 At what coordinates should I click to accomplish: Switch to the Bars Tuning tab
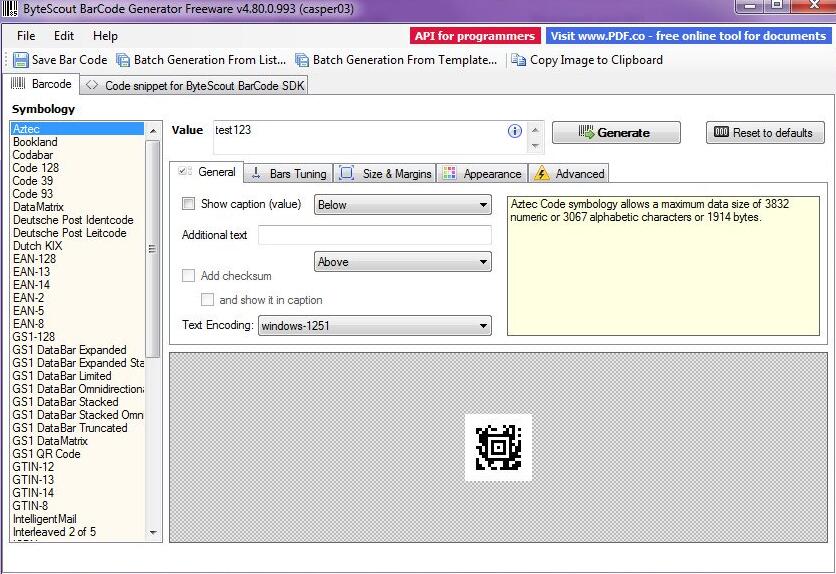pyautogui.click(x=288, y=173)
